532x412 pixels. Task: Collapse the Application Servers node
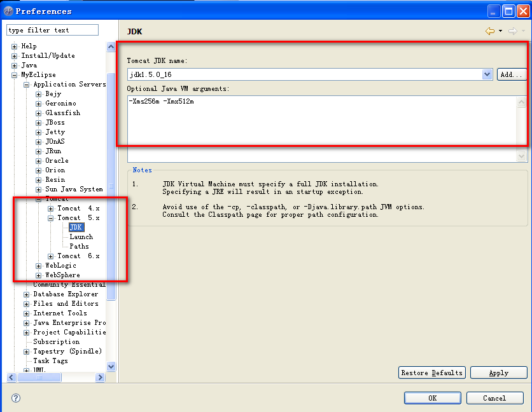click(27, 85)
